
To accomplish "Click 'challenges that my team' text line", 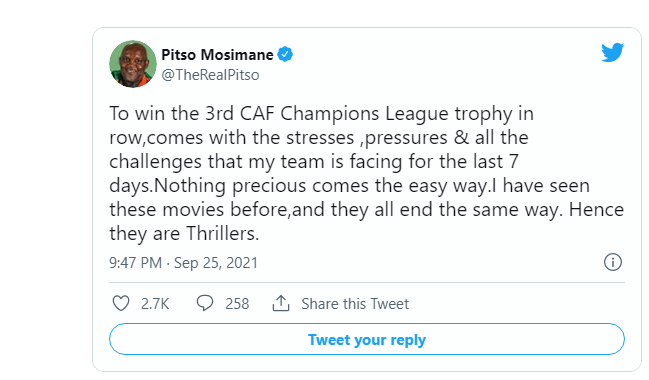I will click(x=314, y=162).
